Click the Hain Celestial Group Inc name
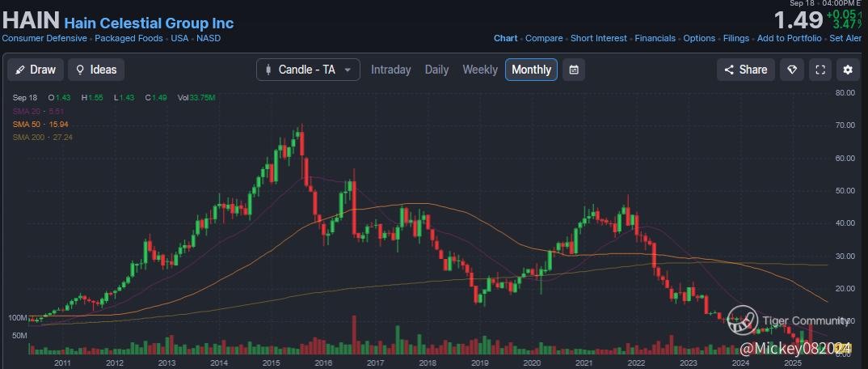The height and width of the screenshot is (369, 868). (x=149, y=23)
